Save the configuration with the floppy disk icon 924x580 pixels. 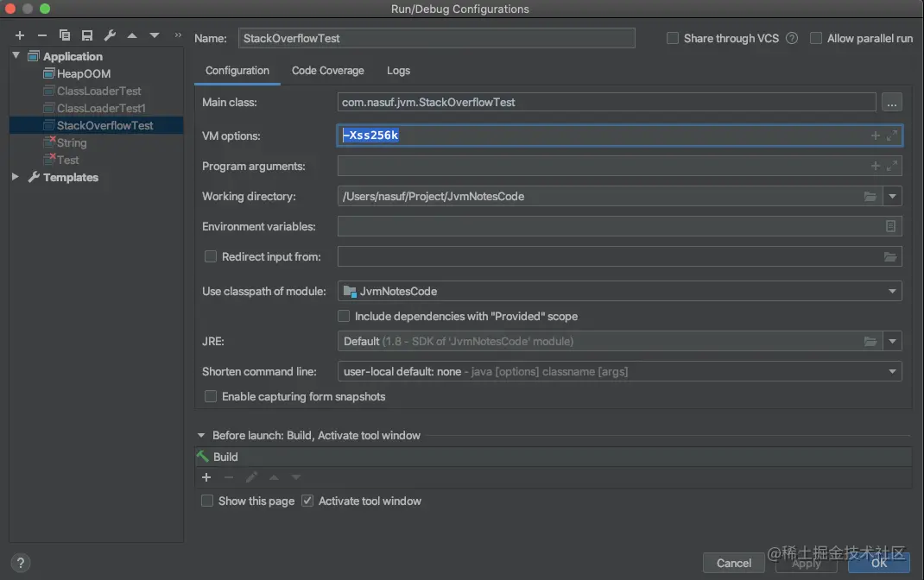tap(87, 35)
